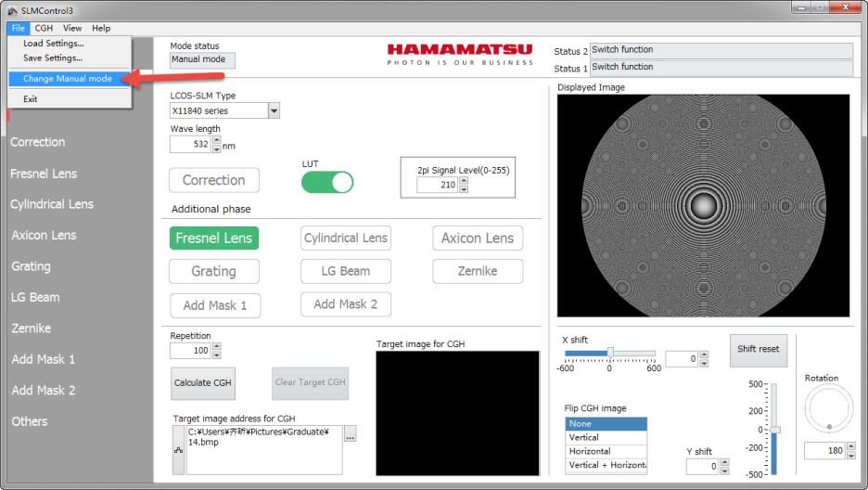The width and height of the screenshot is (868, 490).
Task: Click the SLMControl3 app icon in title bar
Action: pos(11,9)
